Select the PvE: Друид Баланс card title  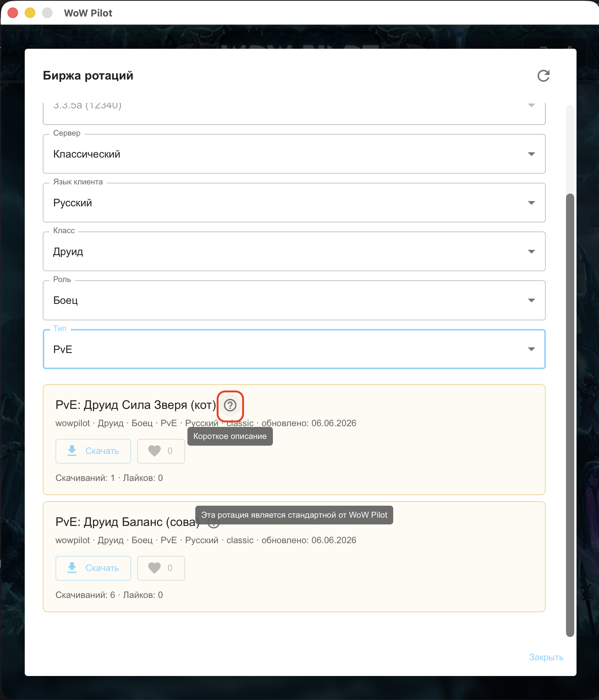click(127, 522)
